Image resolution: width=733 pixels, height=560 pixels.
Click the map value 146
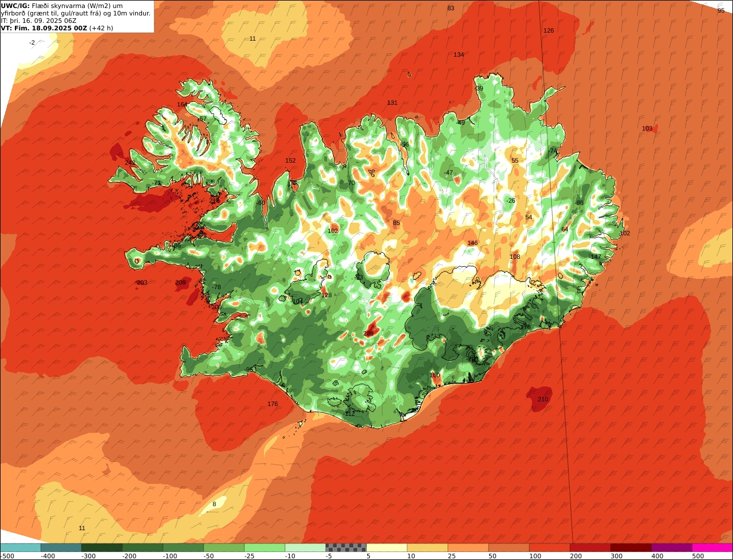tap(472, 243)
